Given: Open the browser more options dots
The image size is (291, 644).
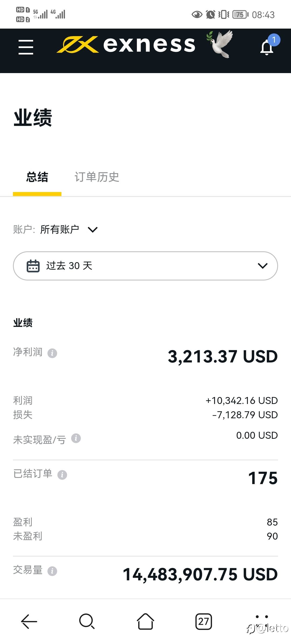Looking at the screenshot, I should [262, 616].
